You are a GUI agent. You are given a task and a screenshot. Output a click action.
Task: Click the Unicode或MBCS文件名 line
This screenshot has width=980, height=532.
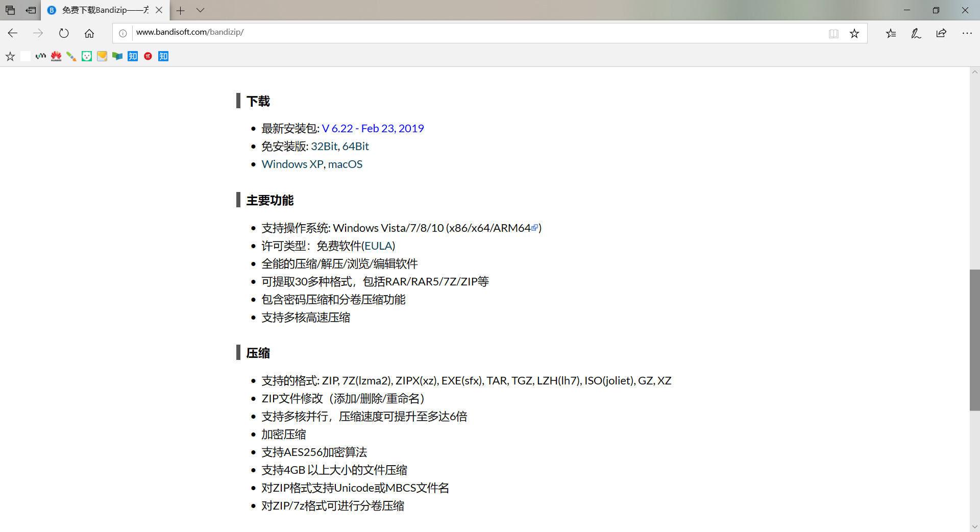click(x=355, y=488)
